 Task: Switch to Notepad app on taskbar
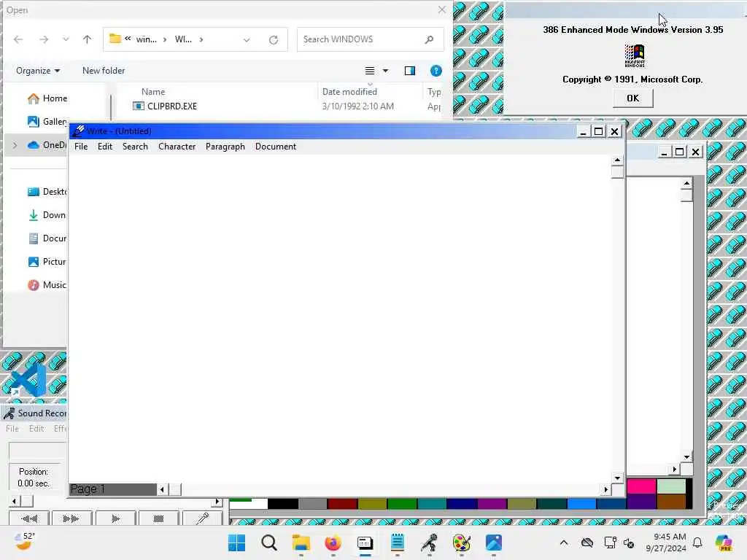tap(398, 542)
